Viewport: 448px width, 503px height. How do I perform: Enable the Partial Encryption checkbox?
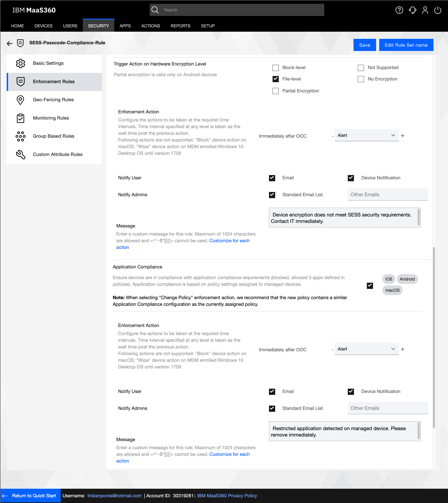275,91
